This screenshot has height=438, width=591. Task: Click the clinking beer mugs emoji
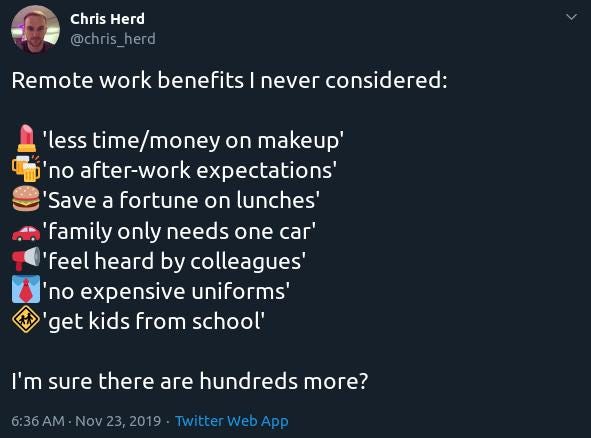coord(26,168)
